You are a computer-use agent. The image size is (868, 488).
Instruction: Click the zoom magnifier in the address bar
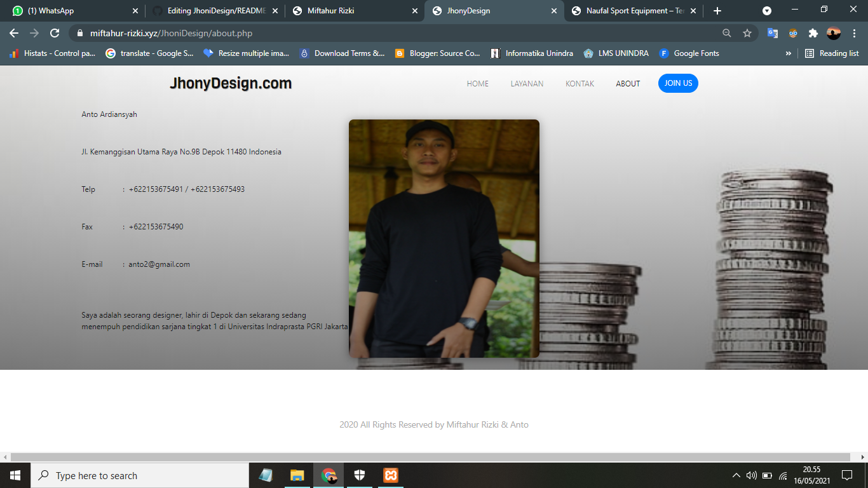click(728, 32)
